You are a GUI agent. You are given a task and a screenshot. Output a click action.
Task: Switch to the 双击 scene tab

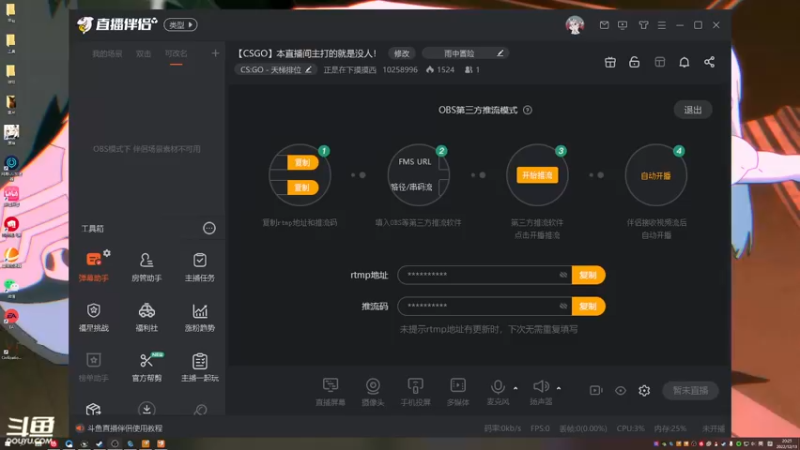(x=143, y=54)
